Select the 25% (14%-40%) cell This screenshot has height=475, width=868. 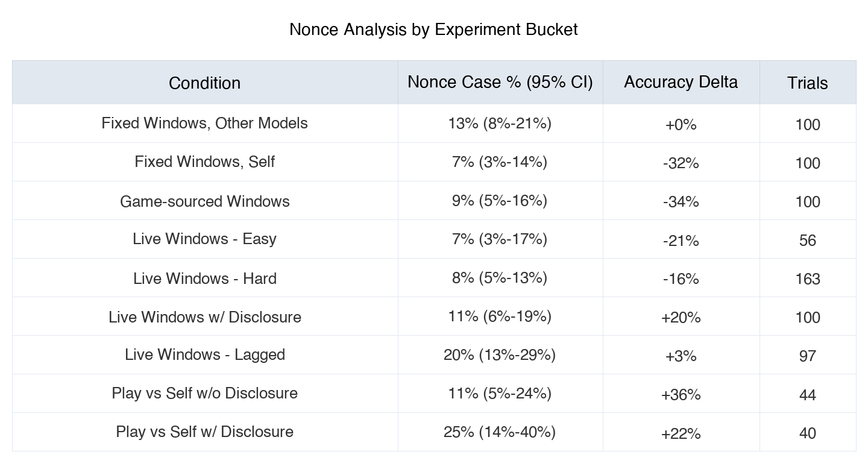[500, 432]
